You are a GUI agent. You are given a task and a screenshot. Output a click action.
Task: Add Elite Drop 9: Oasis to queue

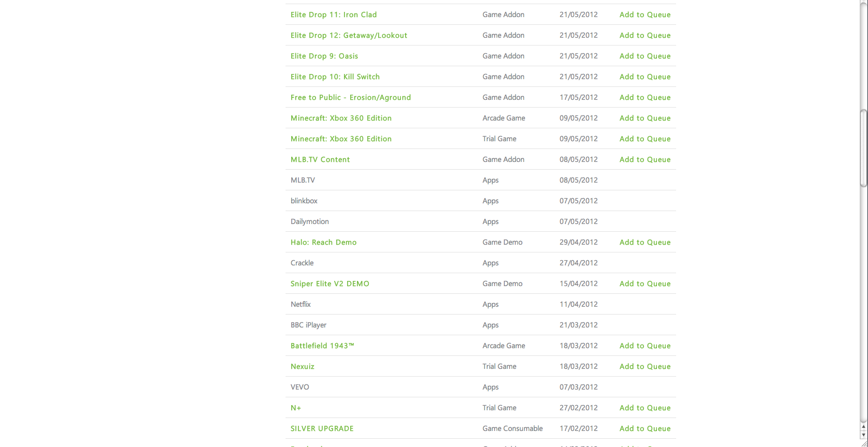point(645,56)
